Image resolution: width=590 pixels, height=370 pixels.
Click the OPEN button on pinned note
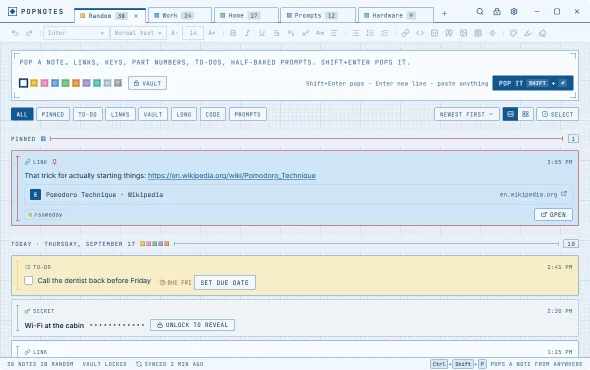coord(553,215)
